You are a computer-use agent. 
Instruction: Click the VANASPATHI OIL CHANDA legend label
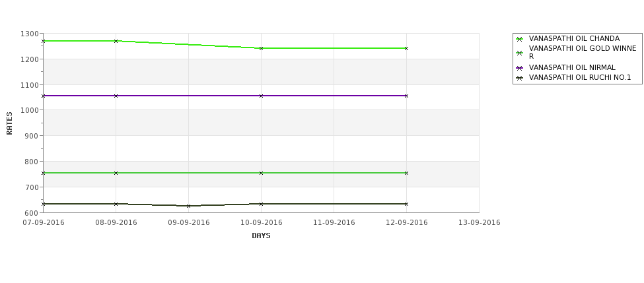(x=574, y=38)
